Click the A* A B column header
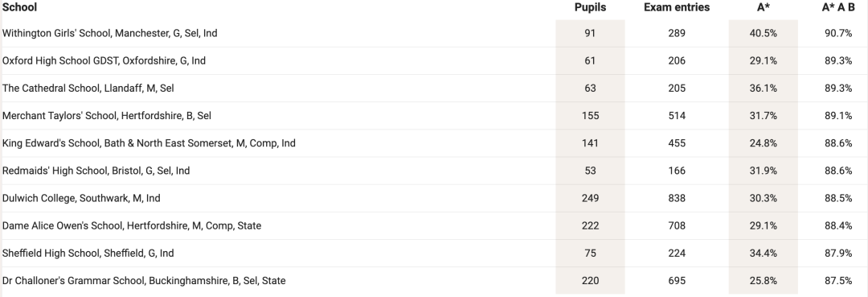Screen dimensions: 868x297 (x=838, y=7)
